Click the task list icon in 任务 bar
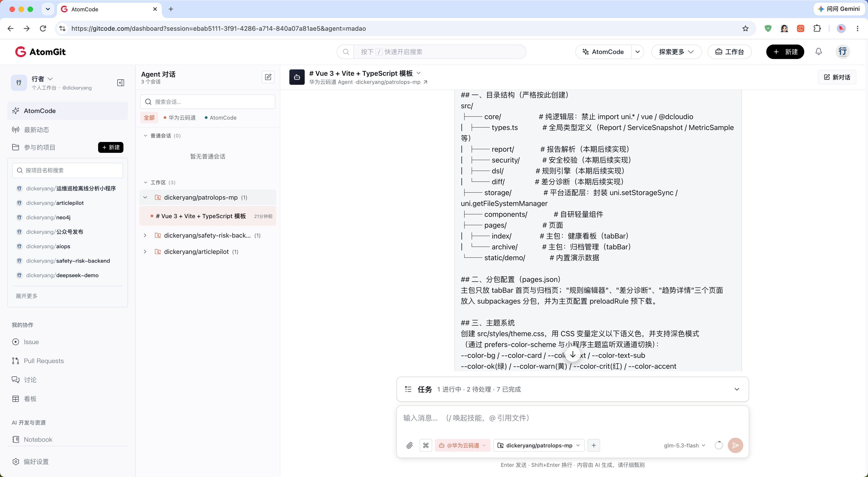 tap(408, 389)
